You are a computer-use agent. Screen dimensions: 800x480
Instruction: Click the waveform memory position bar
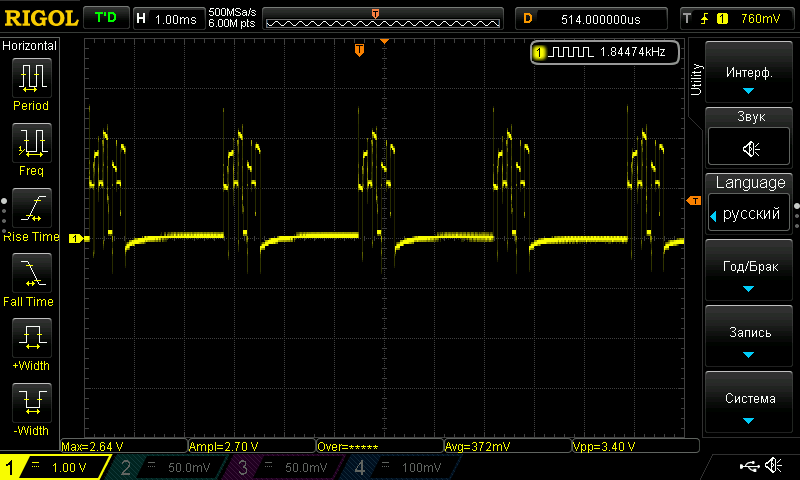click(x=384, y=19)
